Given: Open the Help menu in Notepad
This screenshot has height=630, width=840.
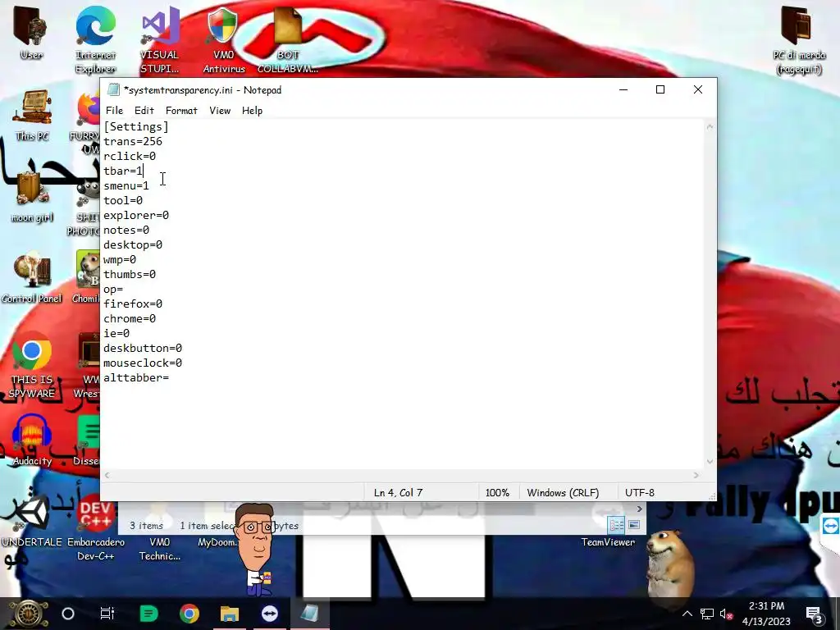Looking at the screenshot, I should (252, 111).
